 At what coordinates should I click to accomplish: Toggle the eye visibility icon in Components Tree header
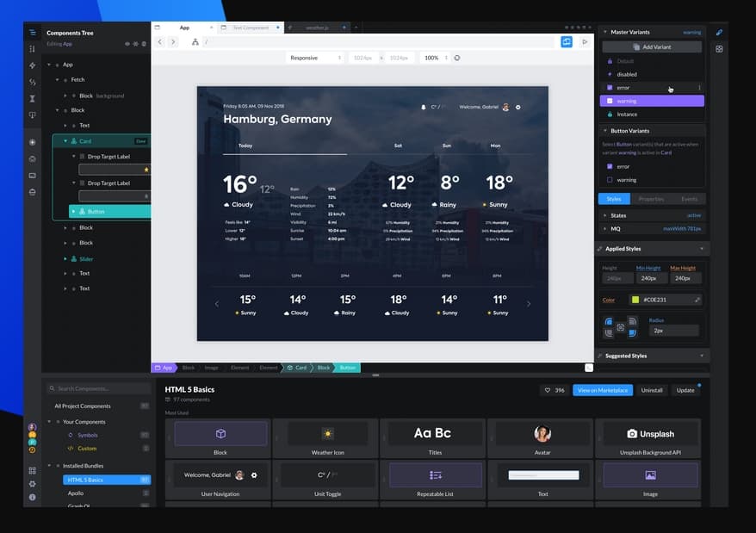(x=127, y=44)
